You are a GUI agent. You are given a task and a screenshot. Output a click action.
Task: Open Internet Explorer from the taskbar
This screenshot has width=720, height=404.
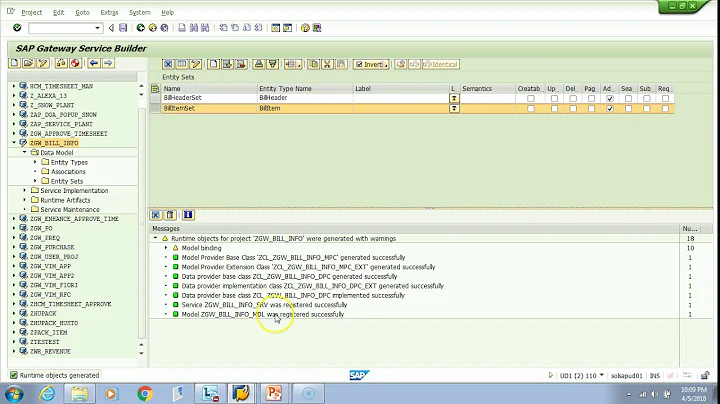(47, 393)
